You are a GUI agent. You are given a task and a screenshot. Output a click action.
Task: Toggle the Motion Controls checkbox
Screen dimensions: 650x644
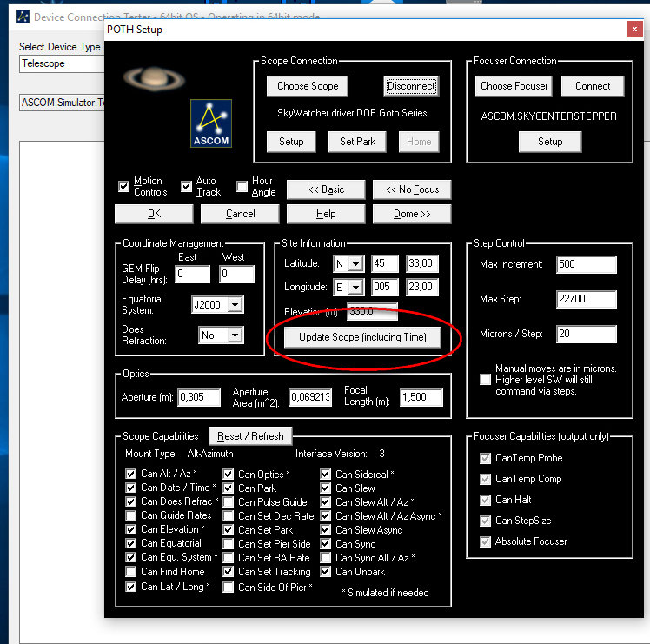coord(123,187)
